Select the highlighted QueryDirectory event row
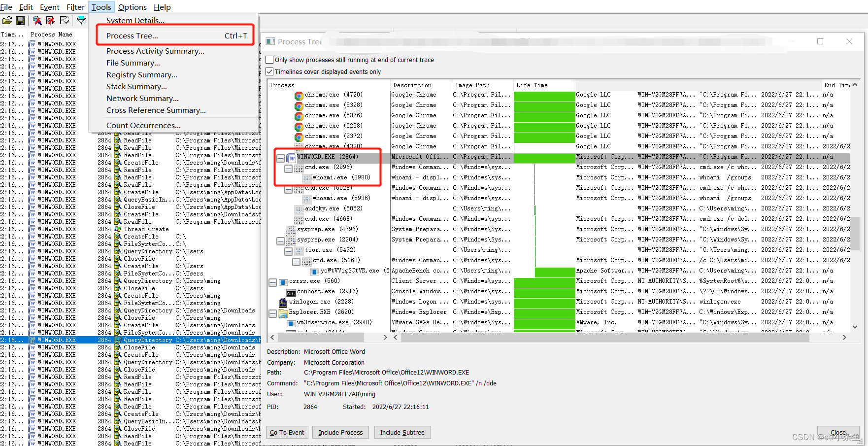Image resolution: width=868 pixels, height=446 pixels. (131, 340)
